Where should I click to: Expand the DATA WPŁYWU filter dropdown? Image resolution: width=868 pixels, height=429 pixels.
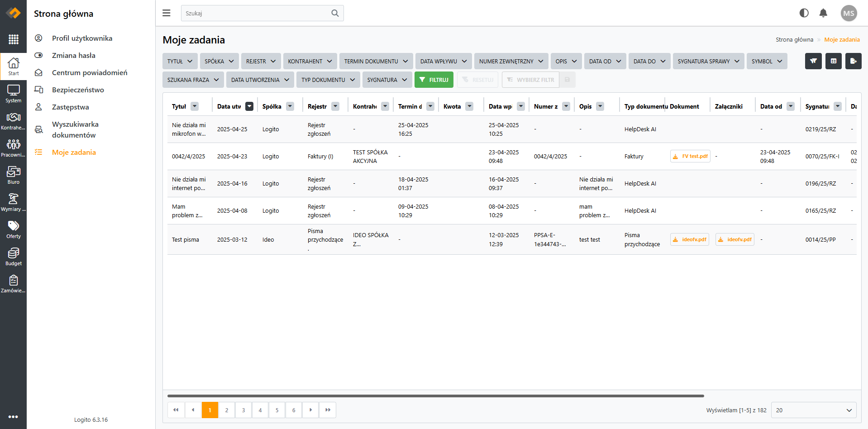pyautogui.click(x=444, y=61)
